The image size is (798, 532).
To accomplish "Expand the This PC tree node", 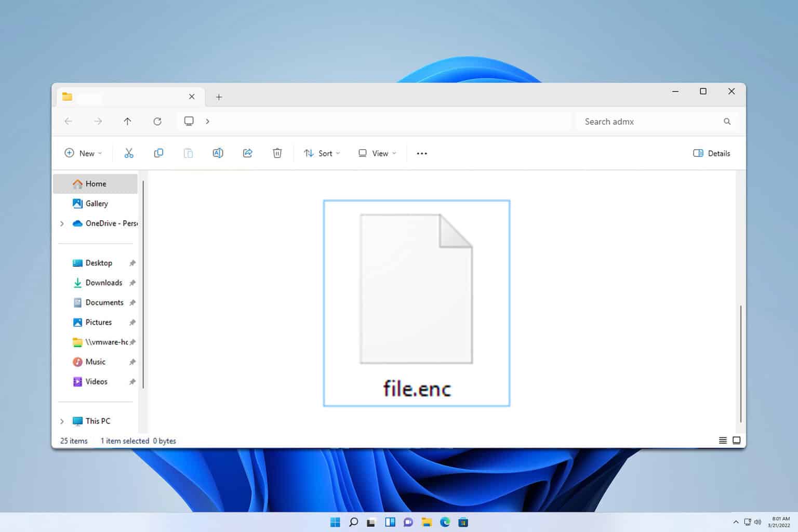I will point(62,421).
